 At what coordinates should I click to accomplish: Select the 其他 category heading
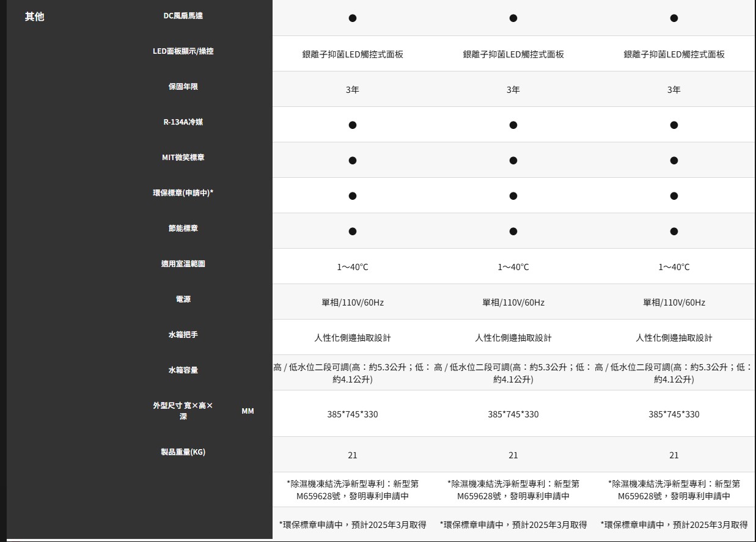34,16
